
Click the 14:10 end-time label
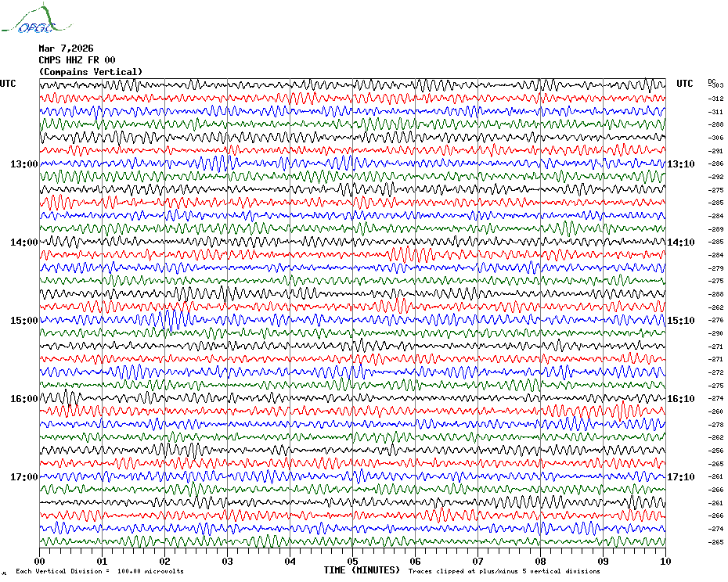point(681,242)
